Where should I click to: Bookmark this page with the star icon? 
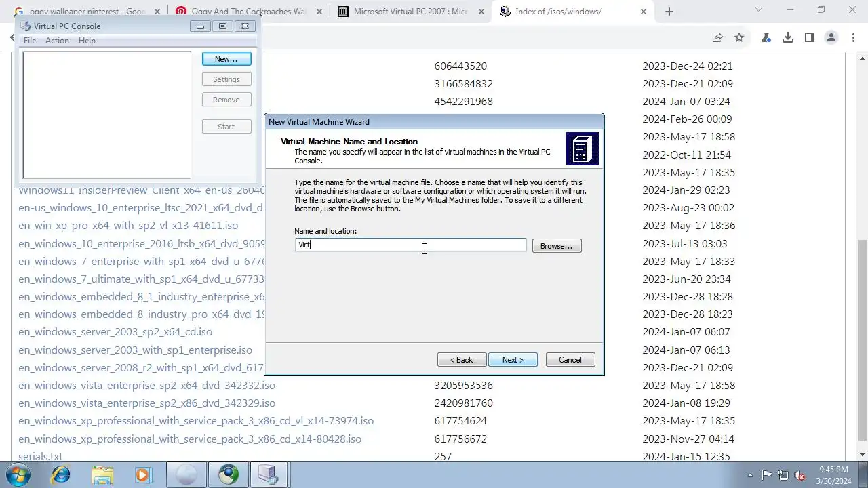coord(739,38)
